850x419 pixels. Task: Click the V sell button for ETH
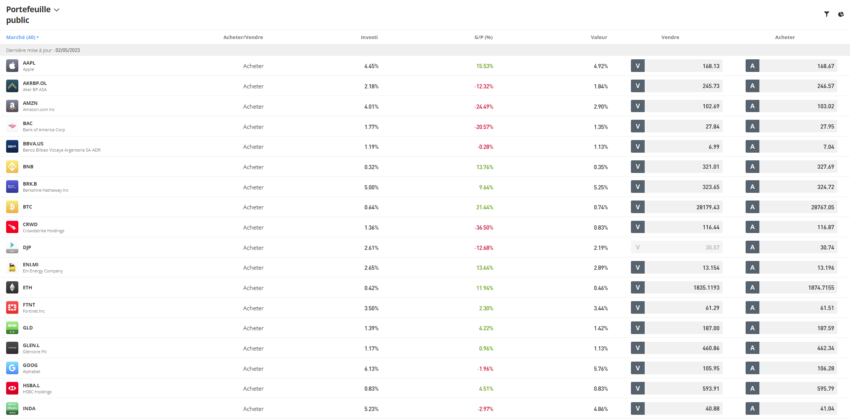click(x=638, y=287)
